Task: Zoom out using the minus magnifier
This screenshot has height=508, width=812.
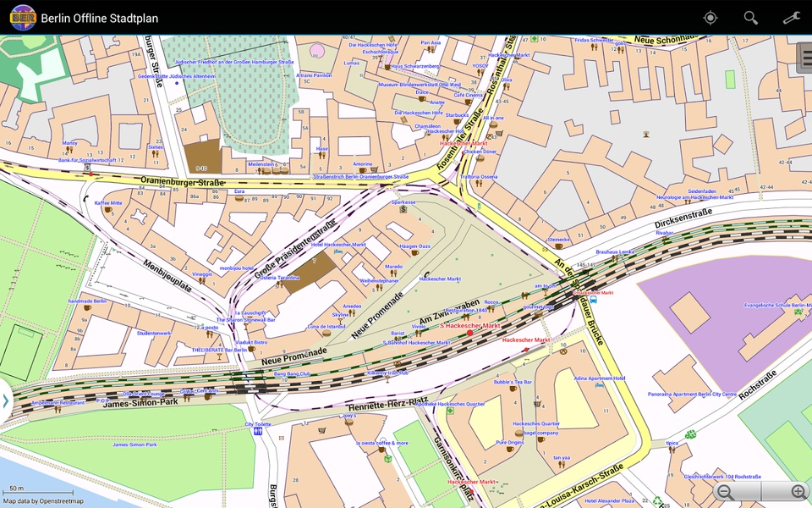Action: pyautogui.click(x=726, y=491)
